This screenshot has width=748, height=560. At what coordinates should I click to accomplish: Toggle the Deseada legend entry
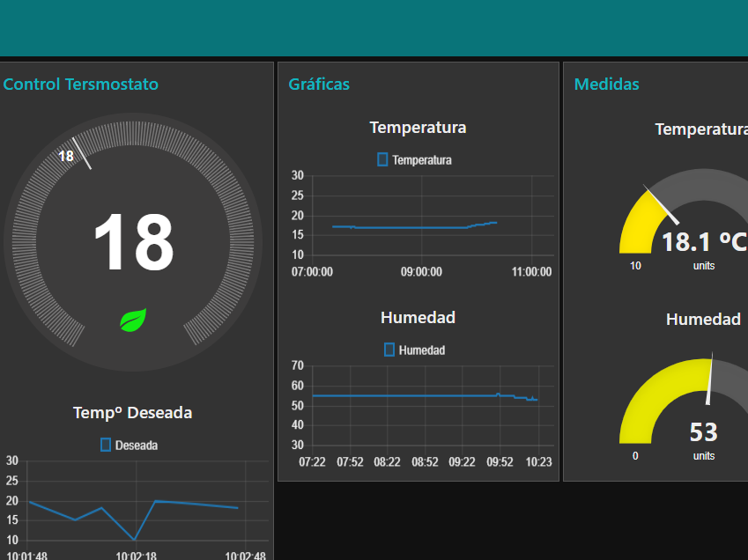point(130,445)
